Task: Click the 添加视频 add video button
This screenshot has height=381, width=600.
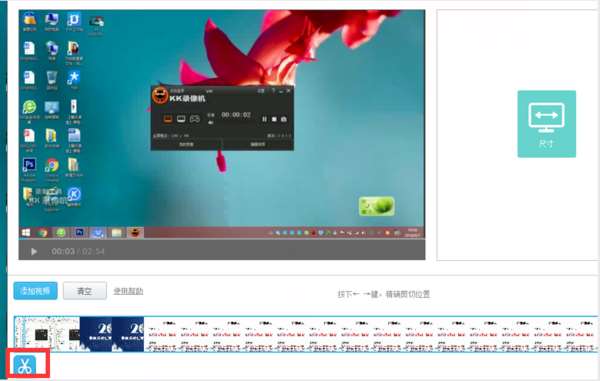Action: coord(36,291)
